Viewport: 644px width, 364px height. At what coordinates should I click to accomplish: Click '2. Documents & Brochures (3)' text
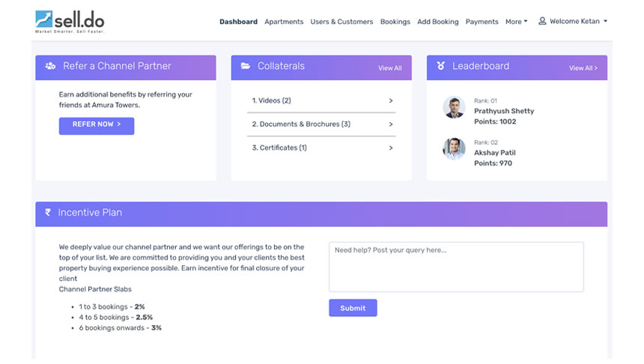pos(301,124)
